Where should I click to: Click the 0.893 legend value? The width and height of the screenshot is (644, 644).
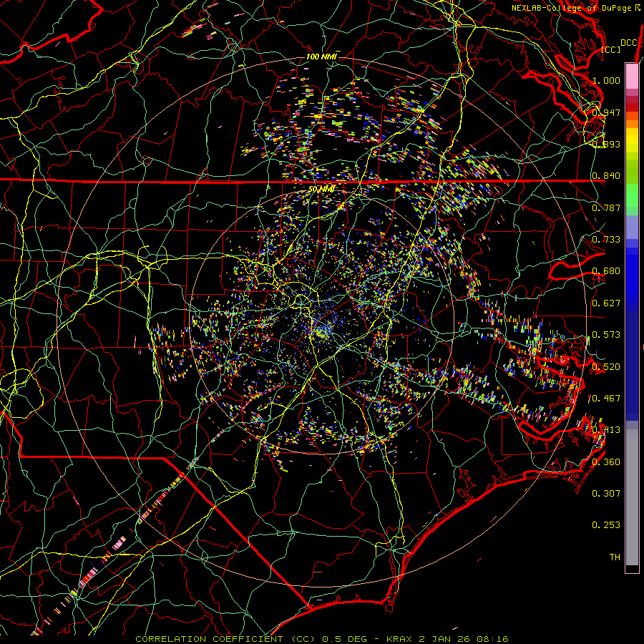[606, 144]
